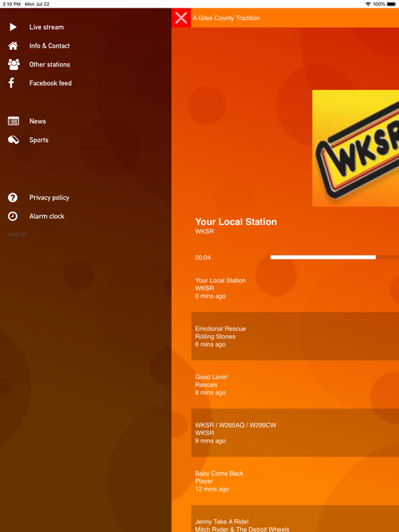
Task: Click the bold 'Your Local Station' title
Action: (236, 222)
